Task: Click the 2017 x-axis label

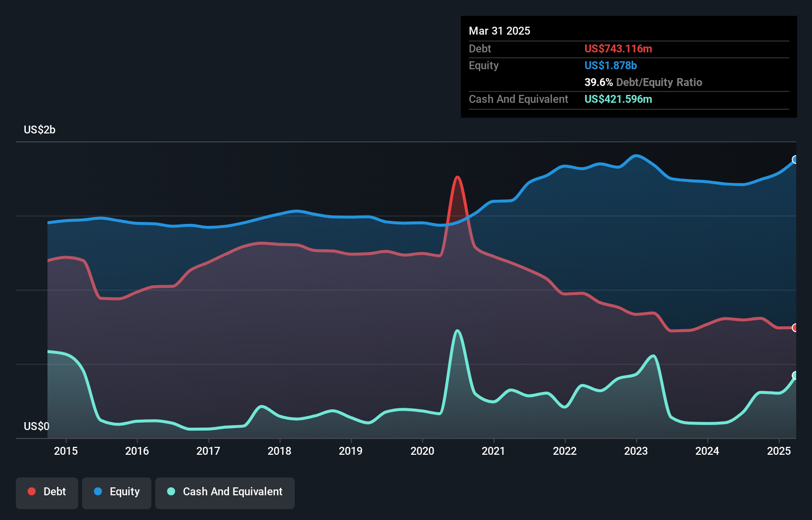Action: pos(208,451)
